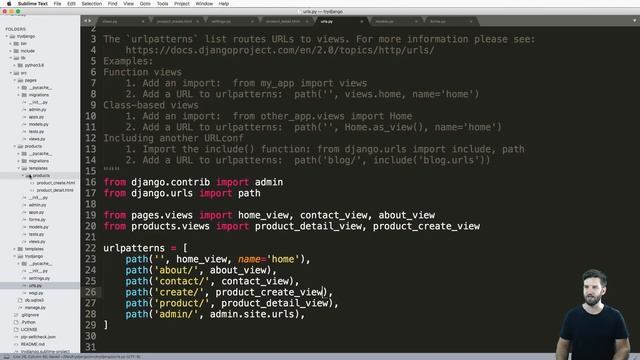The height and width of the screenshot is (360, 640).
Task: Click the panel switcher icon in status bar
Action: pos(6,357)
